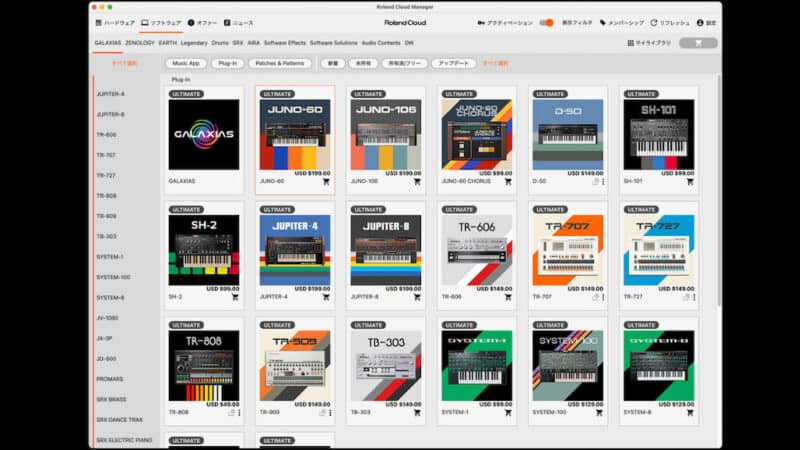Click orange すべて選択 above the sidebar

124,63
